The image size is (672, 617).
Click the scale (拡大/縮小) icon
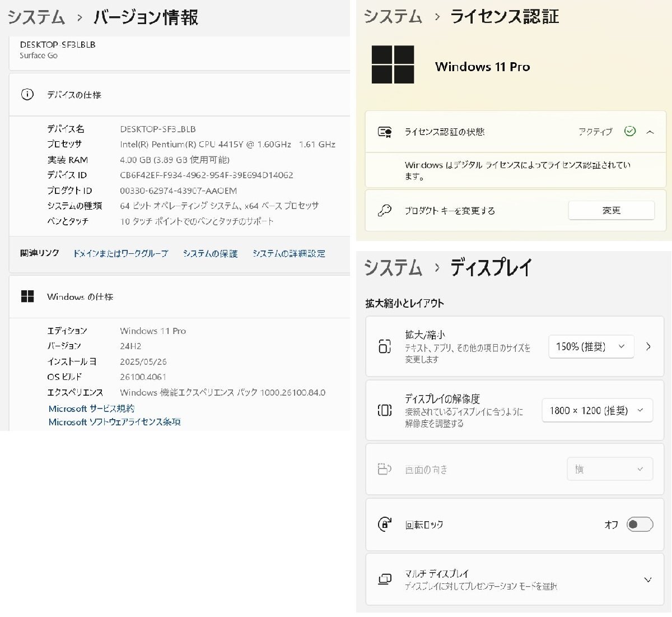click(x=385, y=346)
